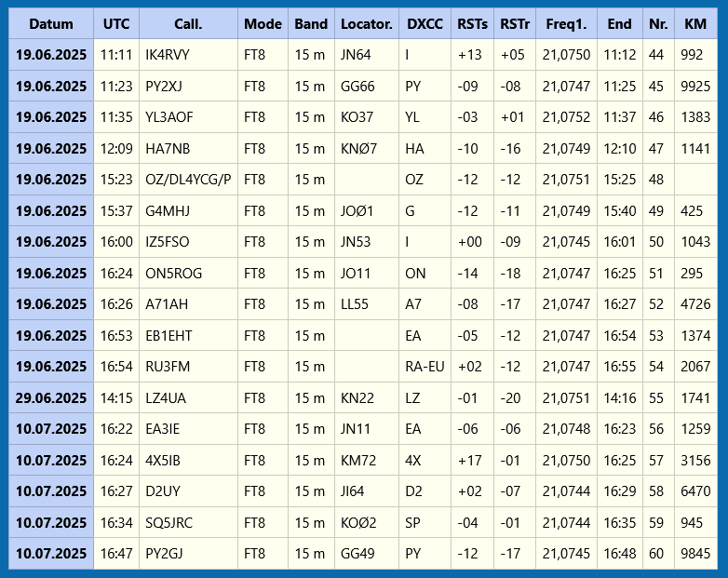
Task: Click distance value 4726
Action: (695, 304)
